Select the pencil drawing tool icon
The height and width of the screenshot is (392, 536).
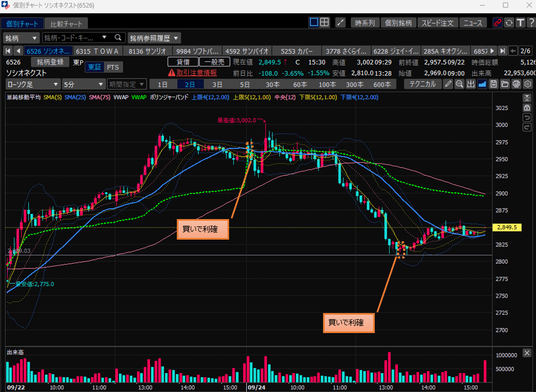[448, 85]
